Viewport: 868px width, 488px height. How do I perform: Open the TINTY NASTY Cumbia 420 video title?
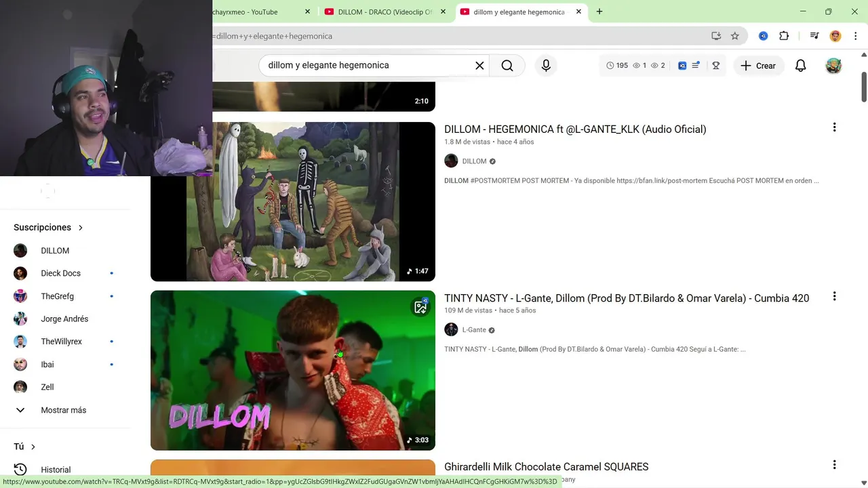627,298
